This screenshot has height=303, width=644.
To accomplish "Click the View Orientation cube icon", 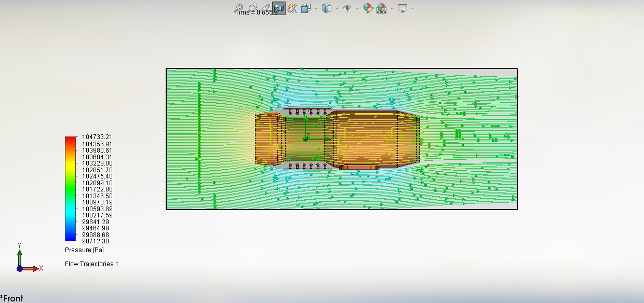I will tap(306, 8).
